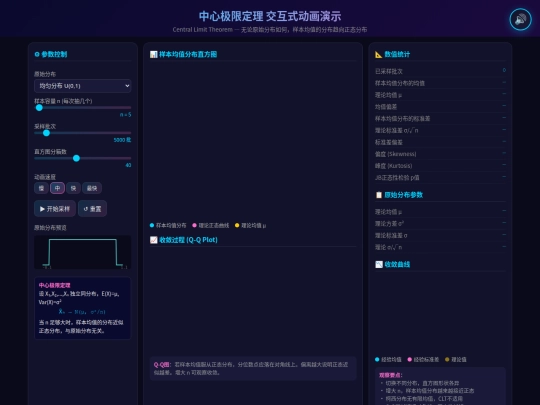The height and width of the screenshot is (405, 540).
Task: Click the Q-Q图 explanation note
Action: click(x=253, y=368)
